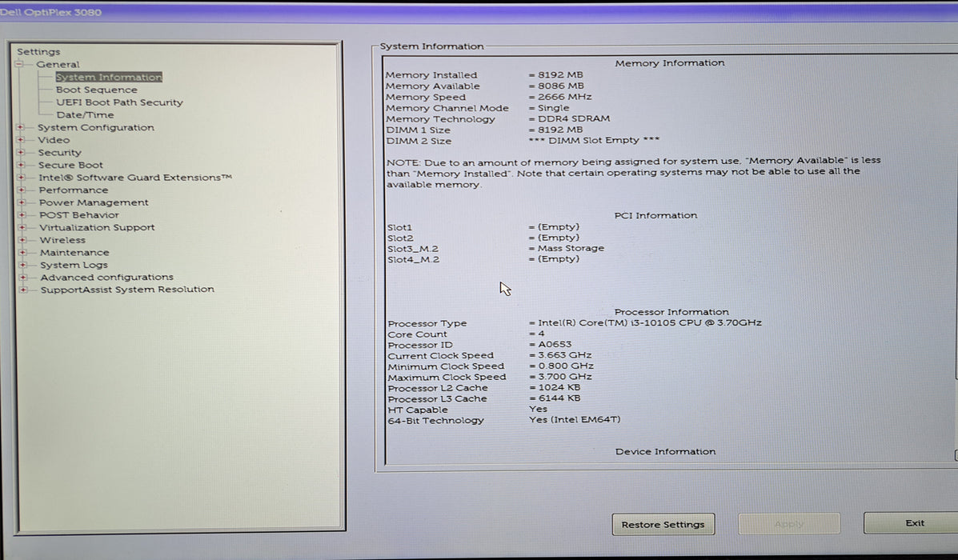This screenshot has height=560, width=958.
Task: Select the Advanced configurations label
Action: 107,278
